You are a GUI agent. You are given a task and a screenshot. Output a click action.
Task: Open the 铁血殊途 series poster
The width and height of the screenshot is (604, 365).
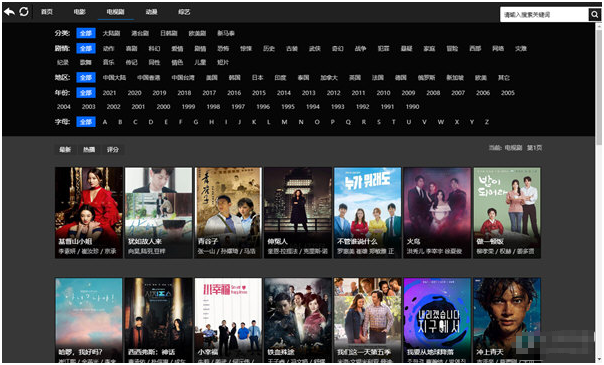click(x=298, y=320)
